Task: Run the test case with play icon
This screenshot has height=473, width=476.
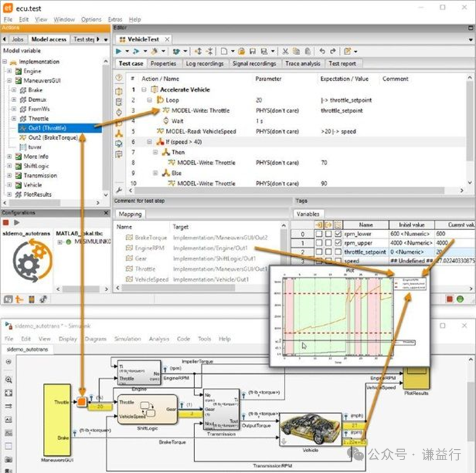Action: point(119,51)
